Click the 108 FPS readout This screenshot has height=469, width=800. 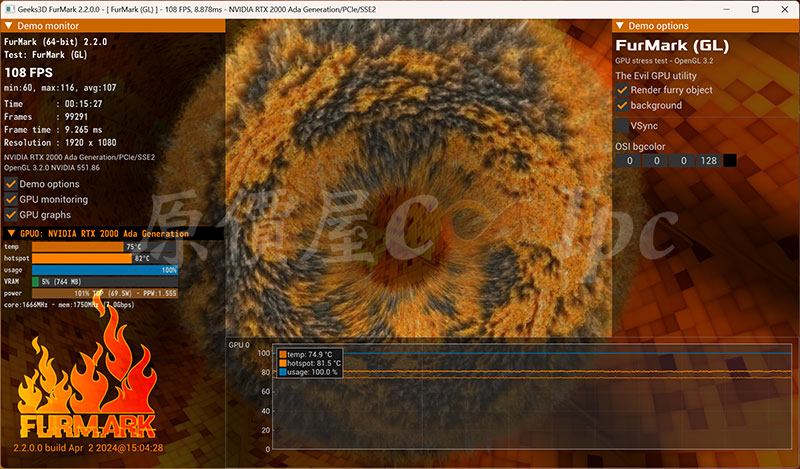pos(29,72)
